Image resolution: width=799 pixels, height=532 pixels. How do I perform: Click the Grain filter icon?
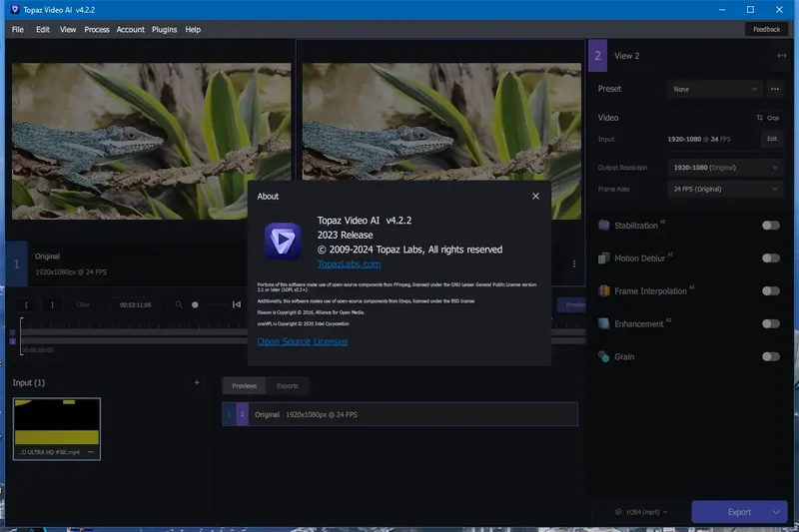pyautogui.click(x=604, y=357)
